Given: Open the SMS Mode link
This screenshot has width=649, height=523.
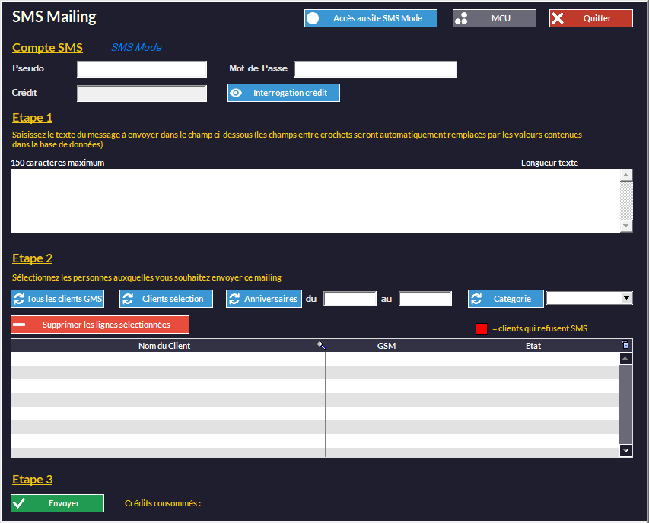Looking at the screenshot, I should [136, 47].
